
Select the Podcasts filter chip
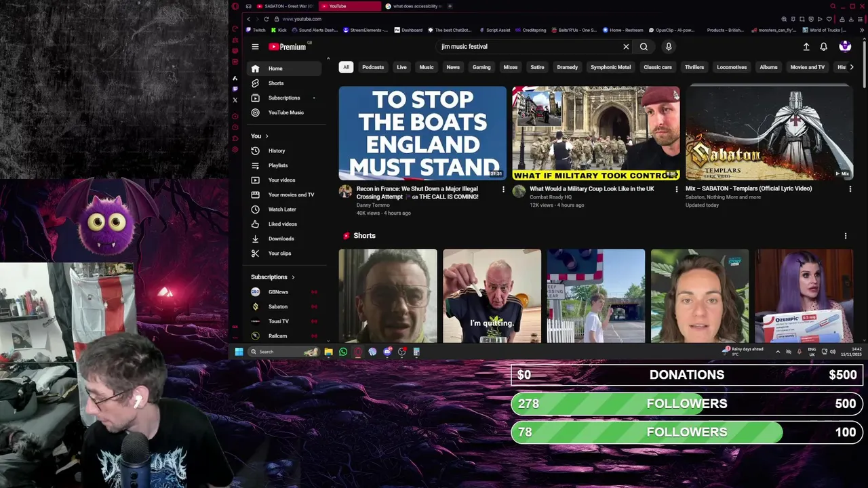click(373, 67)
